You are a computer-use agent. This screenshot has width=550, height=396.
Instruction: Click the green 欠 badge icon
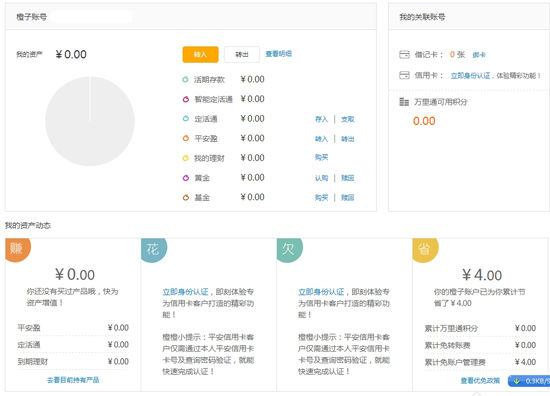[289, 250]
